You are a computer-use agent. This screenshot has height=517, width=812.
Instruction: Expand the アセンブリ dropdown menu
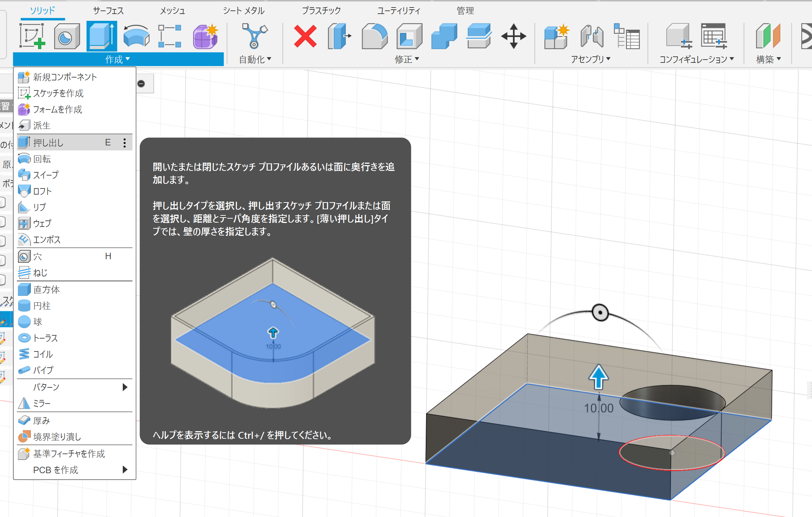tap(591, 59)
